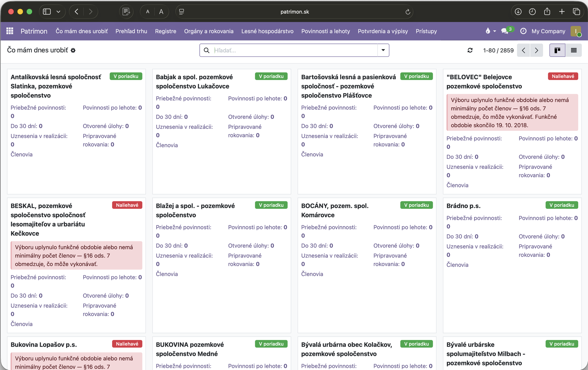Viewport: 588px width, 370px height.
Task: Click the BESKAL card's pink warning message
Action: (77, 255)
